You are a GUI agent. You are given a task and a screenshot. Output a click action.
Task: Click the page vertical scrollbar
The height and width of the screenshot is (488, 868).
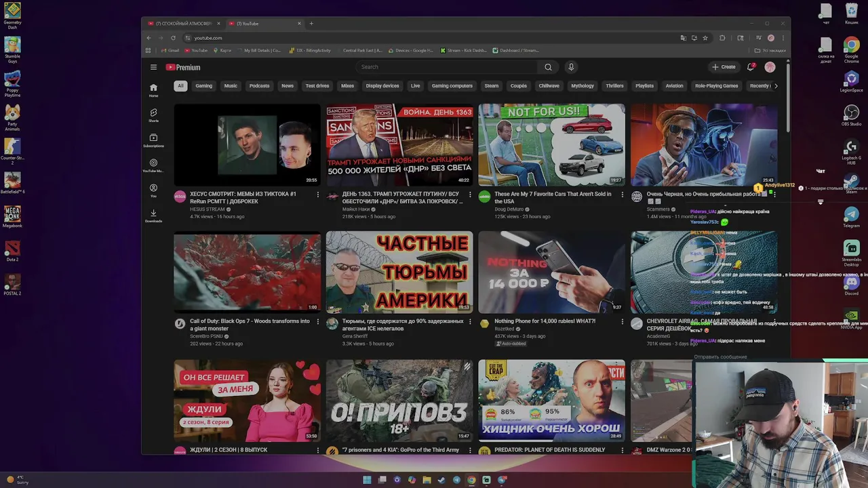click(788, 98)
